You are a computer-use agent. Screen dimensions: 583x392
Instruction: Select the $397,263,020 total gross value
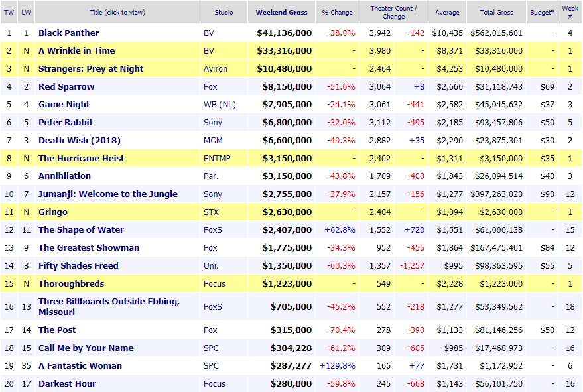pos(496,194)
